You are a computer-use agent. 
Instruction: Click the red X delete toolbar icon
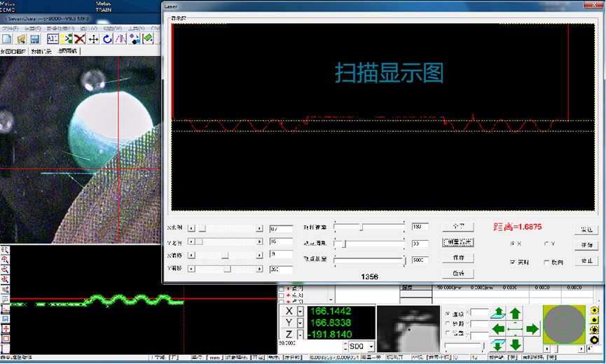(x=80, y=39)
